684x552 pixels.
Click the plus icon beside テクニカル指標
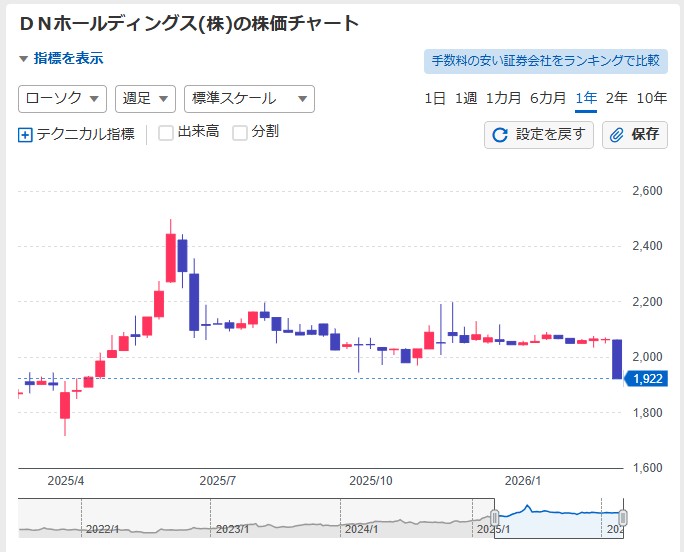coord(26,134)
